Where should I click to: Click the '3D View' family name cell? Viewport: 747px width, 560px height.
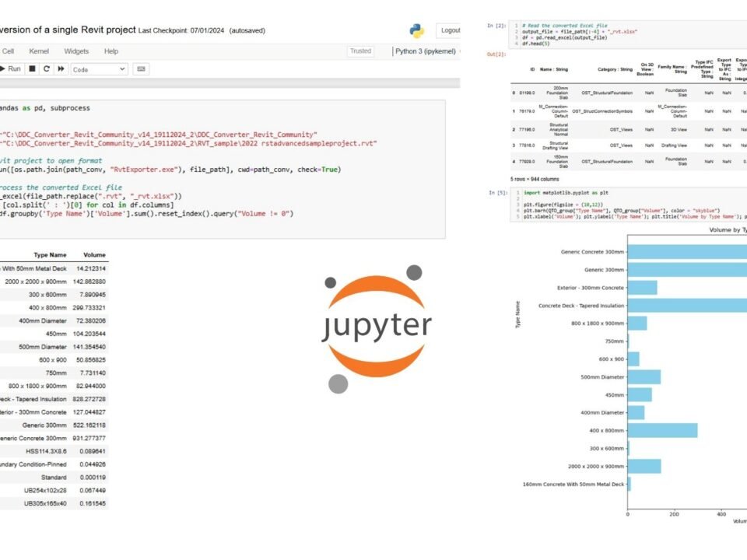click(679, 130)
